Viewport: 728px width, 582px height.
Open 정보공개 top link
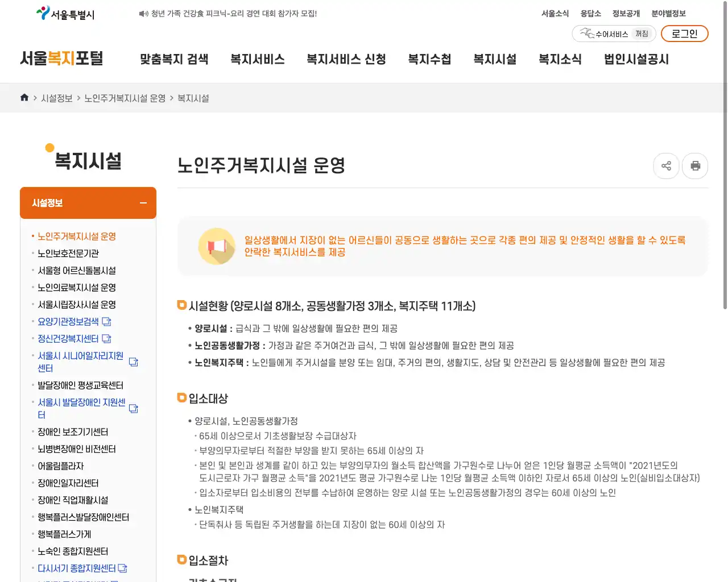[x=626, y=14]
